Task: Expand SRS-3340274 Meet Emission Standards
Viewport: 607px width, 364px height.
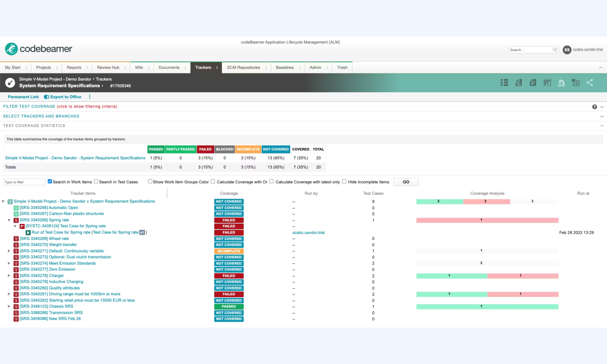Action: [9, 263]
